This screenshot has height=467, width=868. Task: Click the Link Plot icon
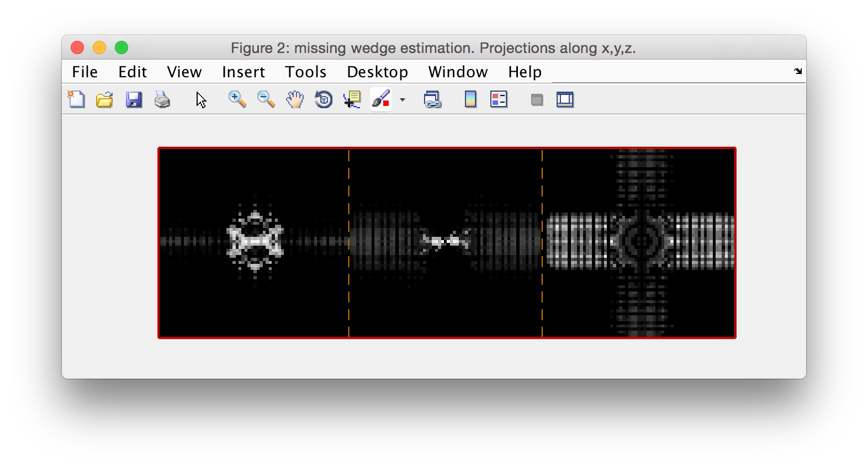tap(432, 100)
